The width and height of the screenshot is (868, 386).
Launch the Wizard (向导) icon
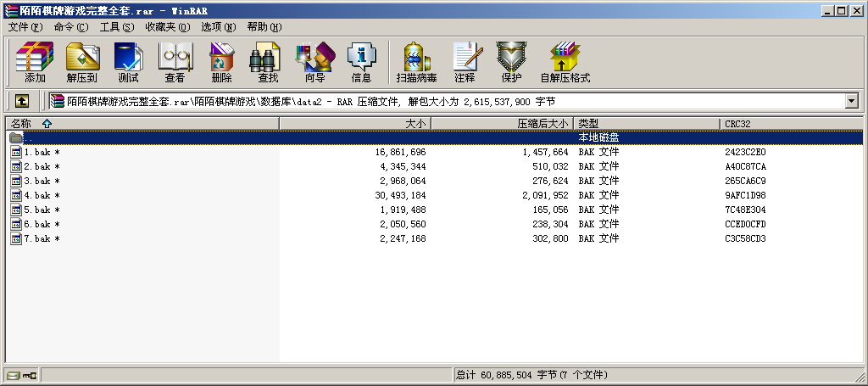[x=314, y=62]
